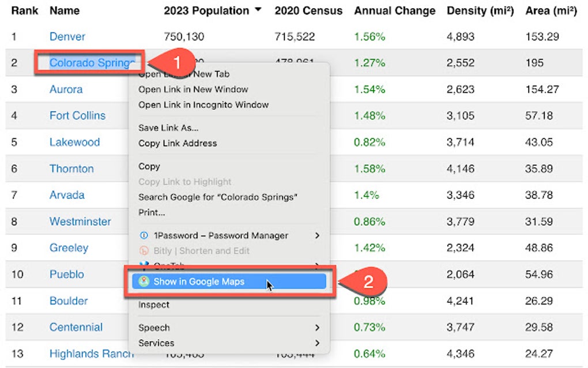The height and width of the screenshot is (368, 588).
Task: Expand the Speech submenu arrow
Action: tap(317, 328)
